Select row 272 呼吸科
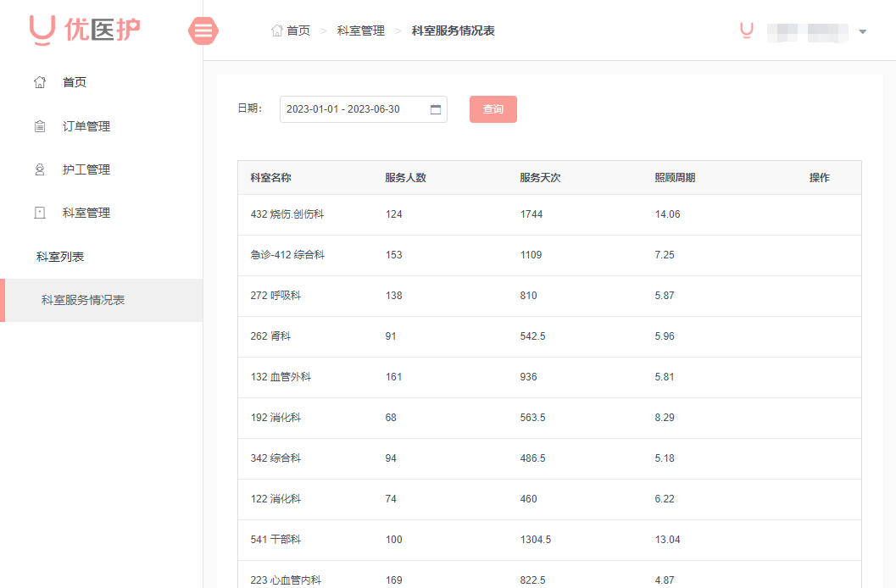The height and width of the screenshot is (588, 896). [x=549, y=296]
